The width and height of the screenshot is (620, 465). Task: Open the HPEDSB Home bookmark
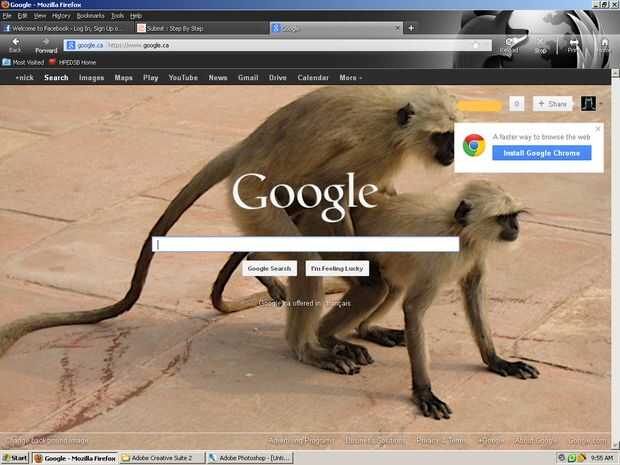[72, 62]
